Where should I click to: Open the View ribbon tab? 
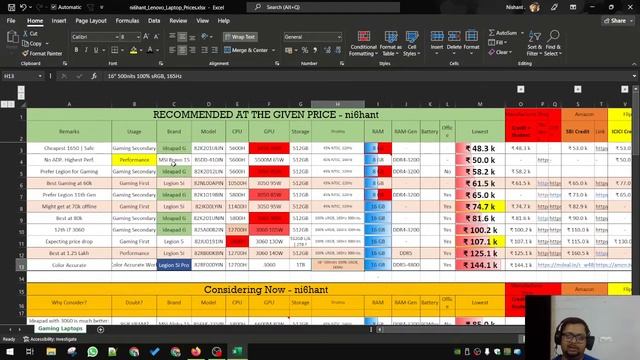202,21
